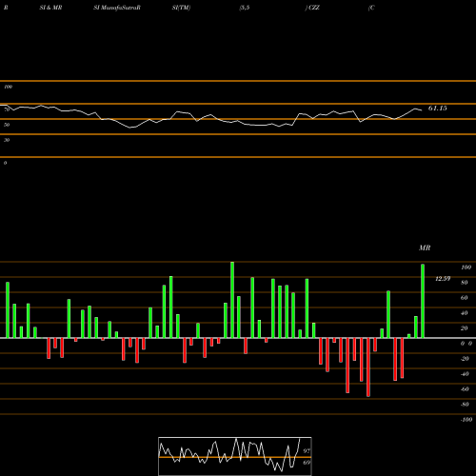Click the end of the white RSI line near 61.15
Image resolution: width=476 pixels, height=476 pixels.
[x=422, y=110]
